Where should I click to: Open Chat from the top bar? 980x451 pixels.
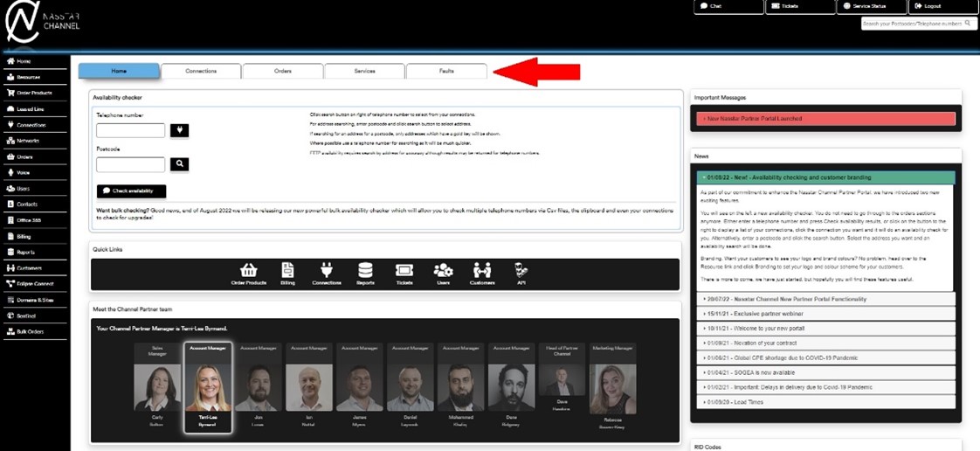click(728, 6)
